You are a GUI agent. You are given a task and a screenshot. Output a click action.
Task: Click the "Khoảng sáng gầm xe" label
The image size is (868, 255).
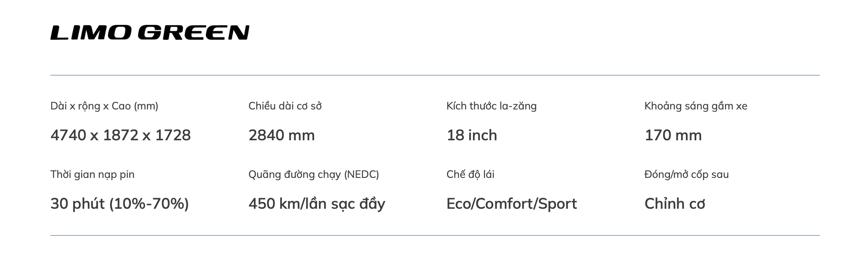pos(696,106)
